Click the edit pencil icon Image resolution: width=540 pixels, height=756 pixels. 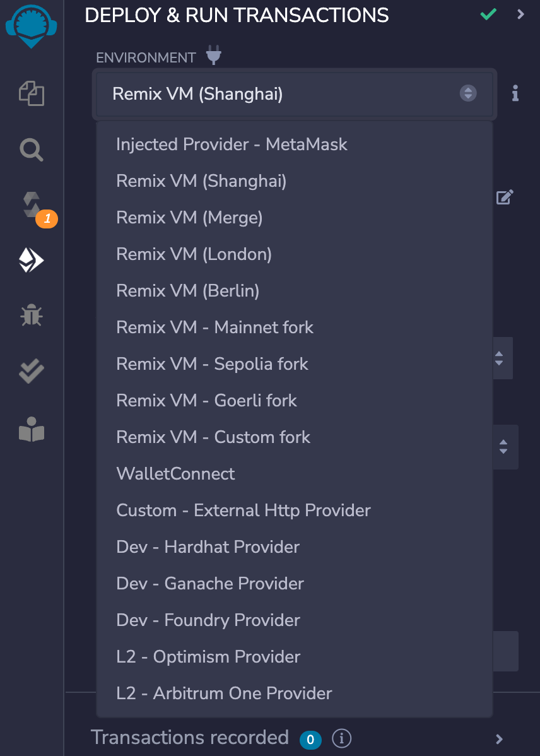click(505, 197)
